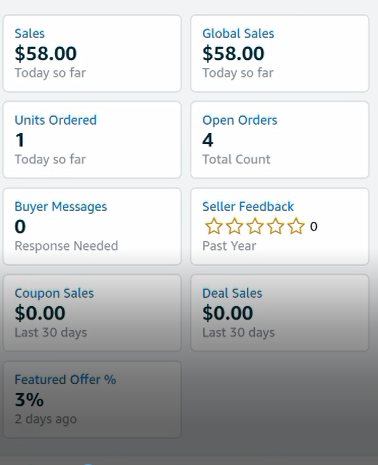The image size is (378, 465).
Task: Click the fourth Seller Feedback star
Action: pyautogui.click(x=276, y=226)
